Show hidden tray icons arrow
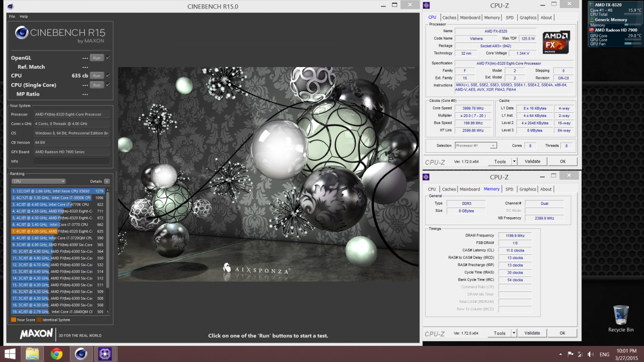Screen dimensions: 644x362 [561, 354]
